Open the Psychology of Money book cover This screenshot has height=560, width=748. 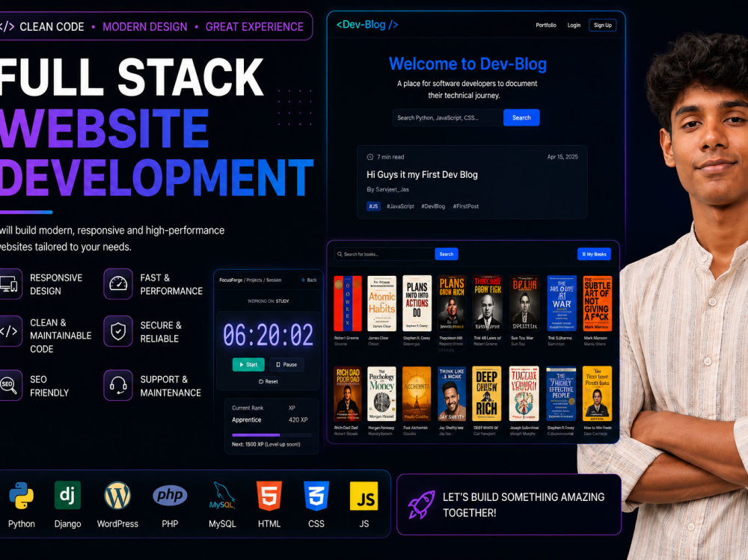coord(381,393)
